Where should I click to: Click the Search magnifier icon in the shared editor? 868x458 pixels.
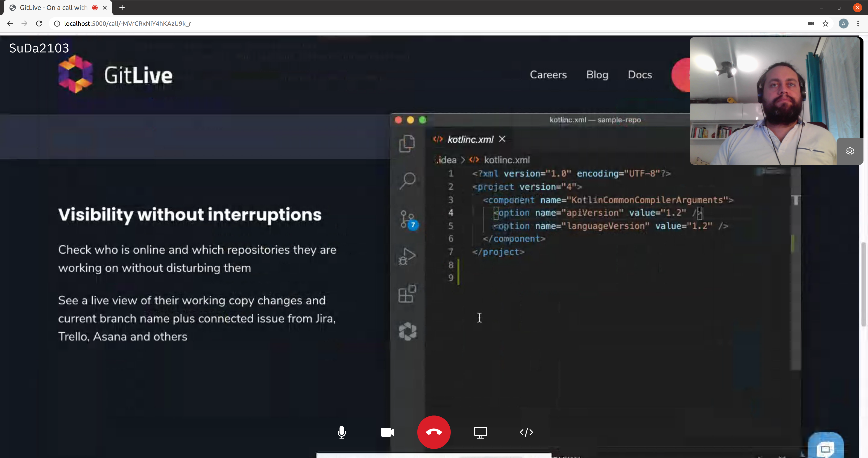pos(407,181)
